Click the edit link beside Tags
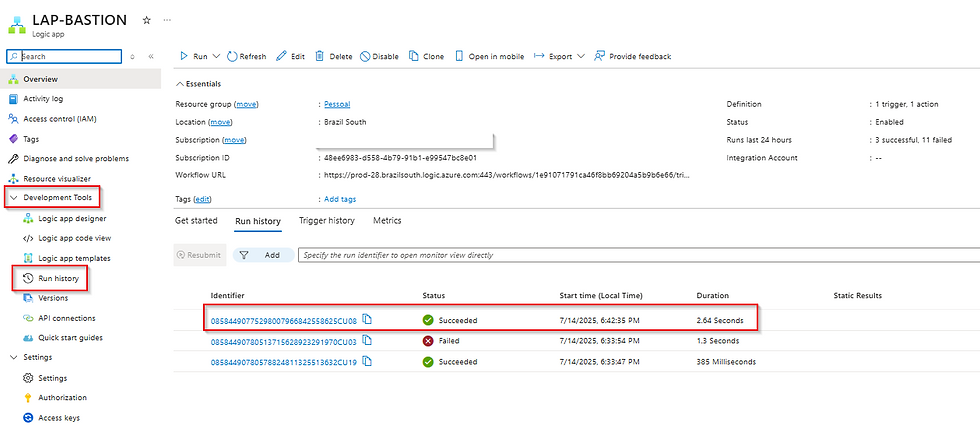Screen dimensions: 980x429 point(202,199)
